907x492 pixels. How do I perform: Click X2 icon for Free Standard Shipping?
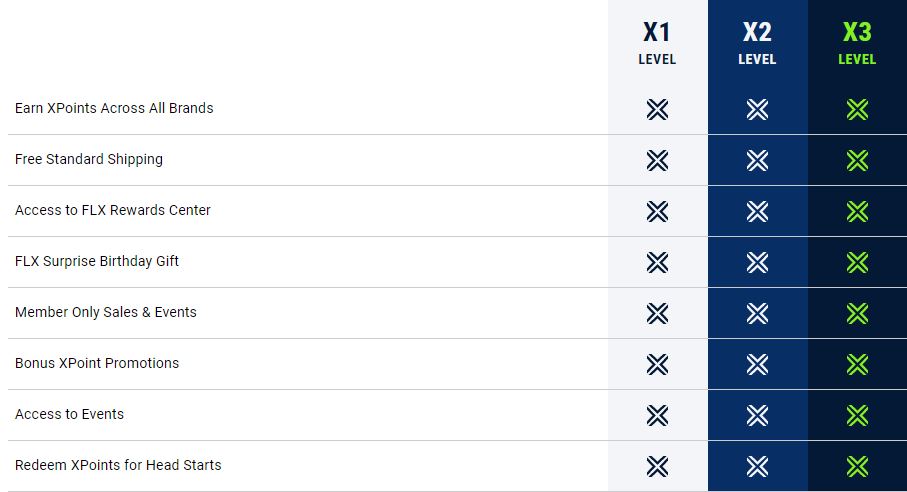[757, 160]
